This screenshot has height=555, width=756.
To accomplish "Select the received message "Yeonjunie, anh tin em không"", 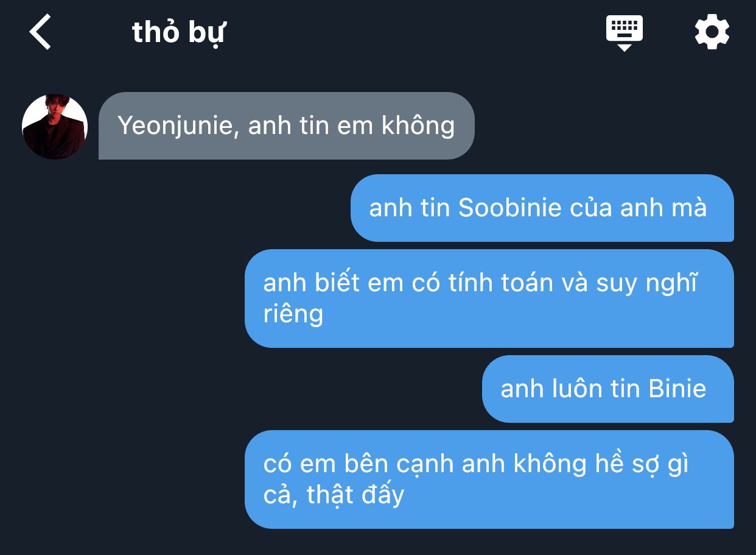I will point(286,126).
